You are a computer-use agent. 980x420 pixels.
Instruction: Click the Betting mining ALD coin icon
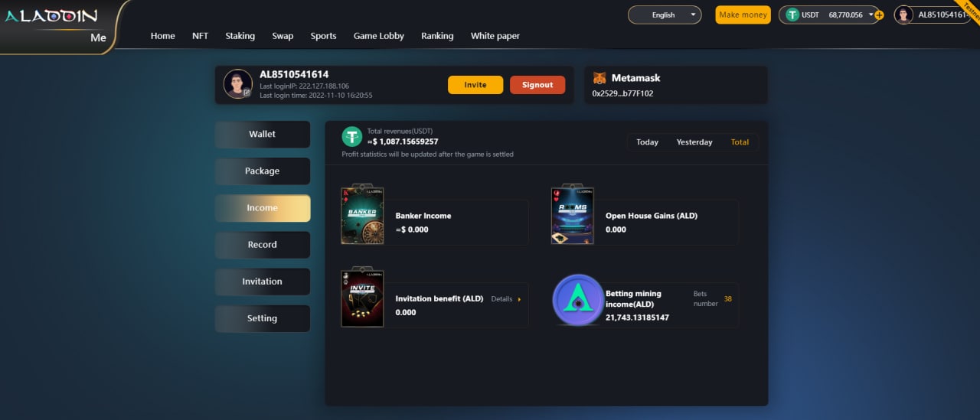pos(578,300)
